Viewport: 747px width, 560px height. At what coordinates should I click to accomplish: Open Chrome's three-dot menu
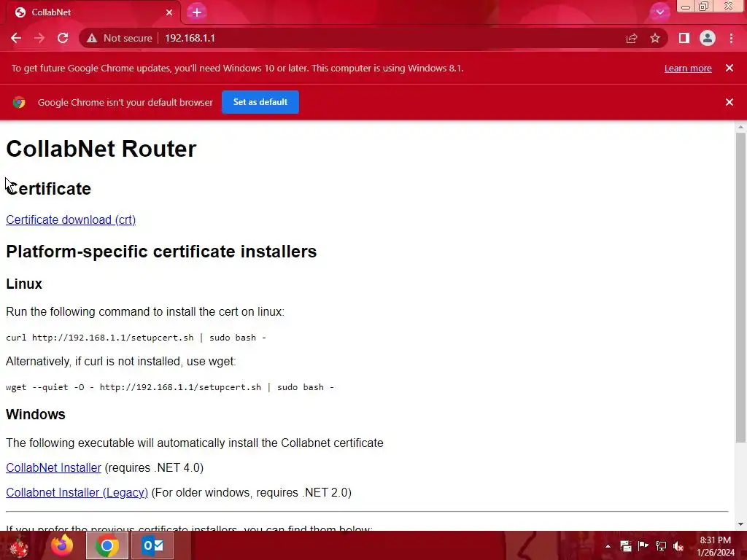[731, 38]
